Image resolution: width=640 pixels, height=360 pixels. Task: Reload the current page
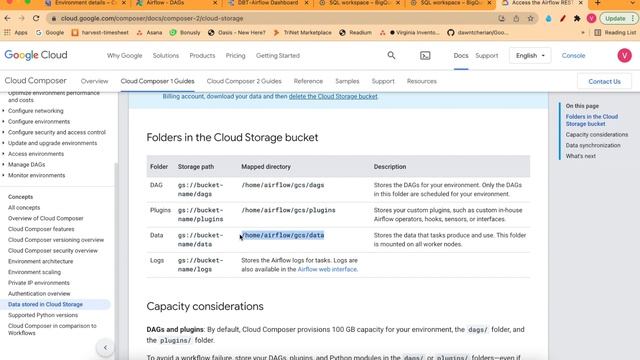click(36, 18)
